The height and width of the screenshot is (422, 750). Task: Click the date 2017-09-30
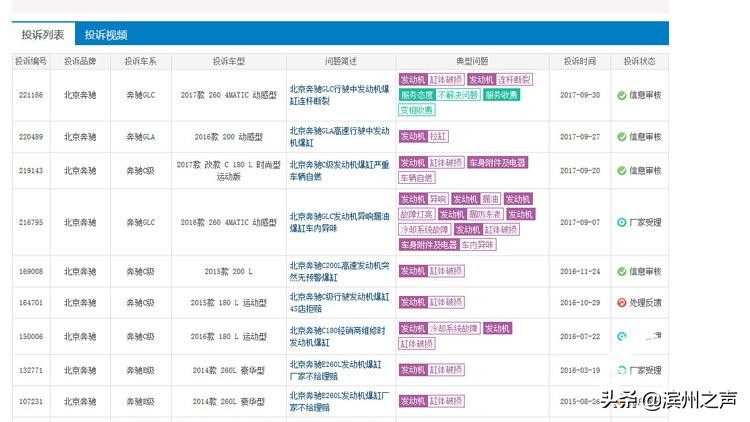point(580,95)
